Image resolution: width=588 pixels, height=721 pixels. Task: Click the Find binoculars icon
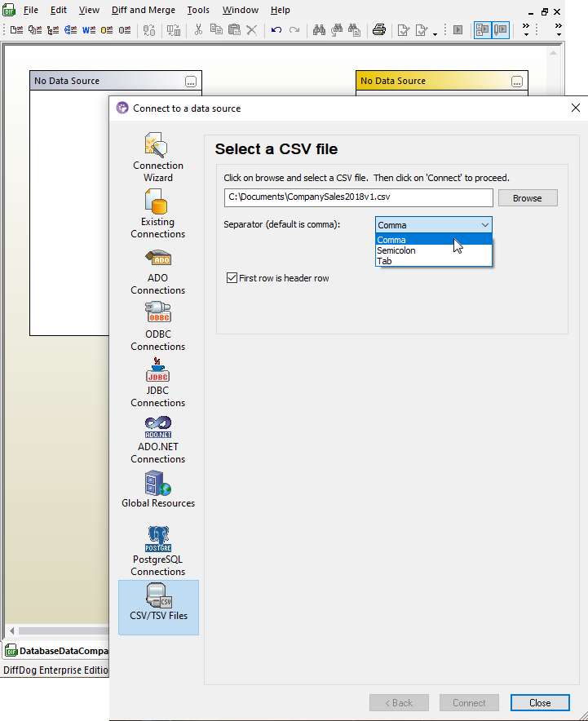319,30
